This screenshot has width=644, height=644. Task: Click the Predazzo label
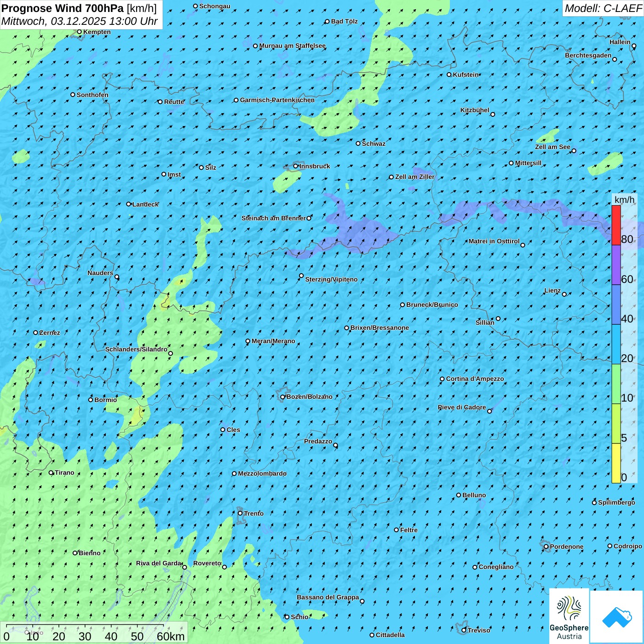pos(318,441)
